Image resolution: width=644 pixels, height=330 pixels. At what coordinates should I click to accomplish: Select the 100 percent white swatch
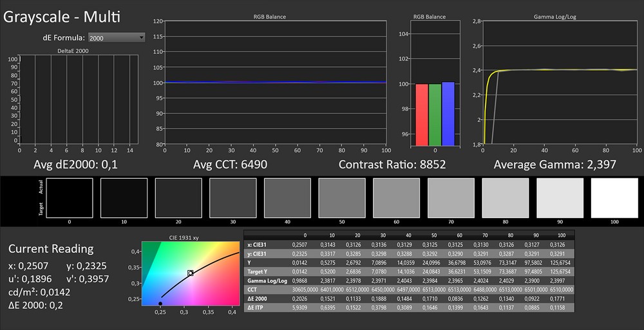click(614, 197)
